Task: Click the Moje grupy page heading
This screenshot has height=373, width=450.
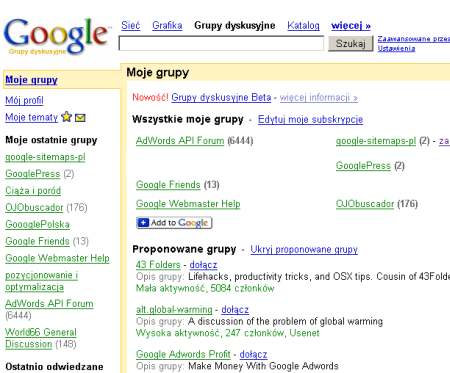Action: click(158, 72)
